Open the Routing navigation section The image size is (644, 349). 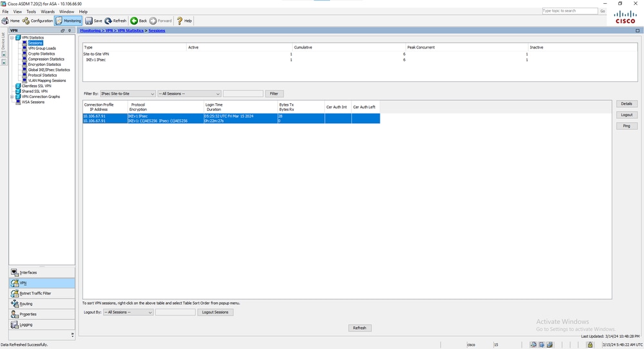tap(42, 303)
